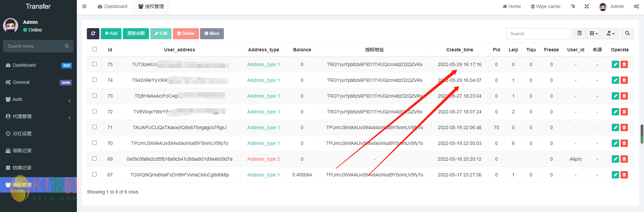Delete row 71 with the red trash icon
The width and height of the screenshot is (644, 212).
pyautogui.click(x=624, y=127)
